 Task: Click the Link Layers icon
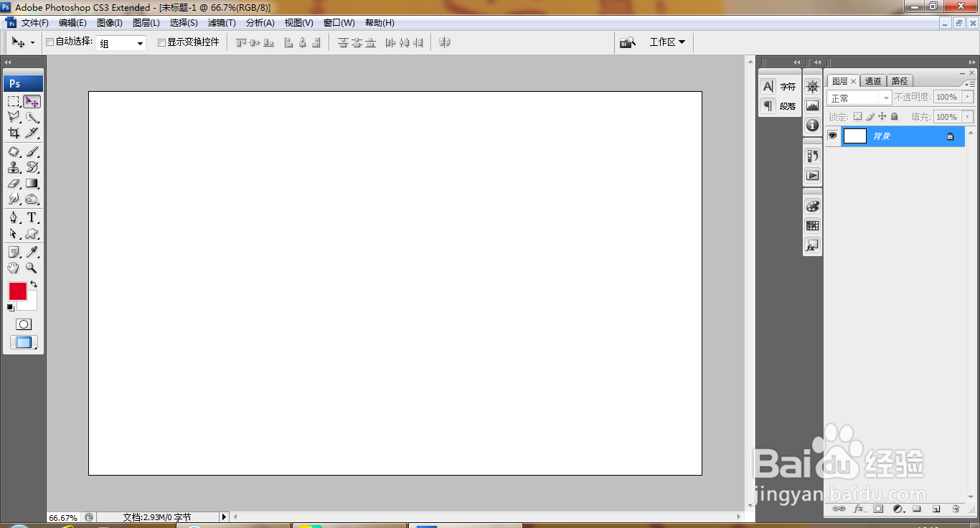click(x=838, y=509)
